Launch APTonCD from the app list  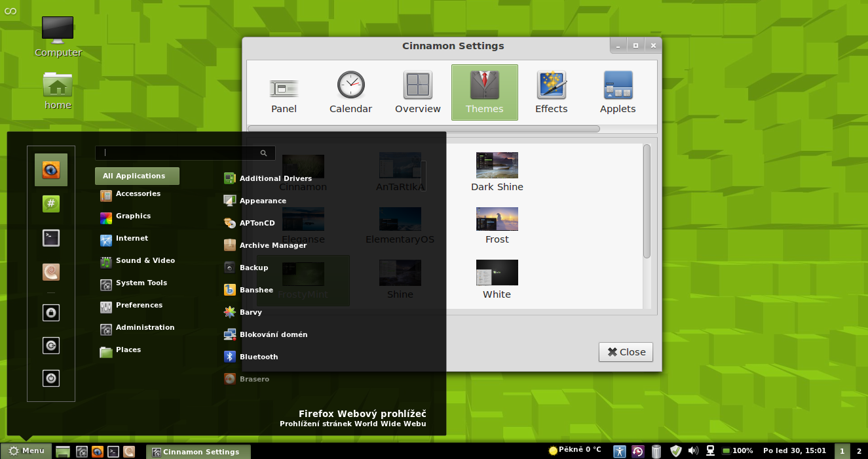[x=250, y=223]
